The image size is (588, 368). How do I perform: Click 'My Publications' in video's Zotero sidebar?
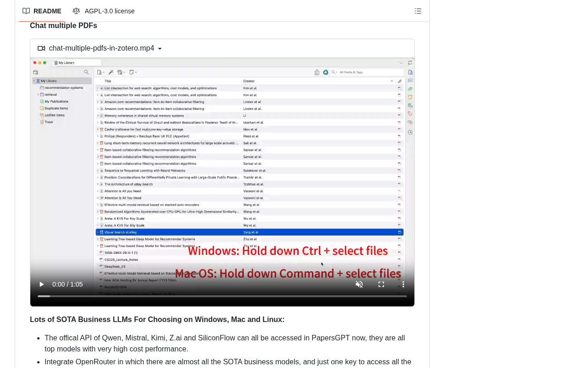[57, 101]
